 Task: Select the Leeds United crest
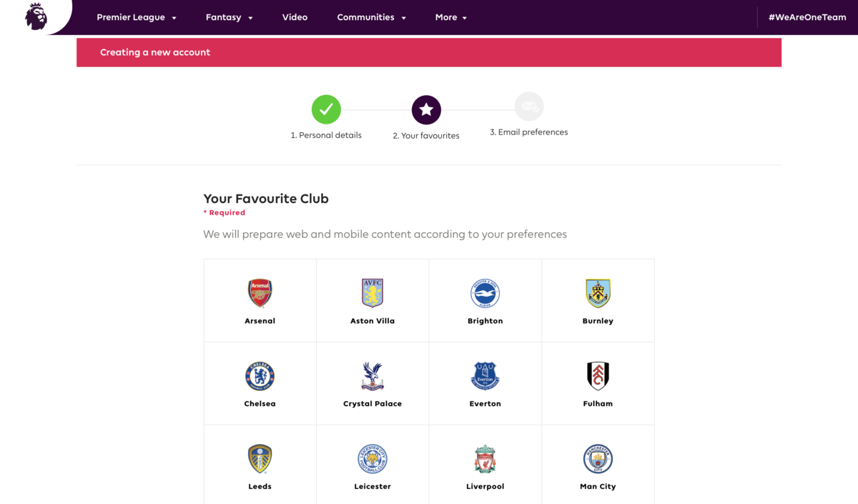[260, 459]
